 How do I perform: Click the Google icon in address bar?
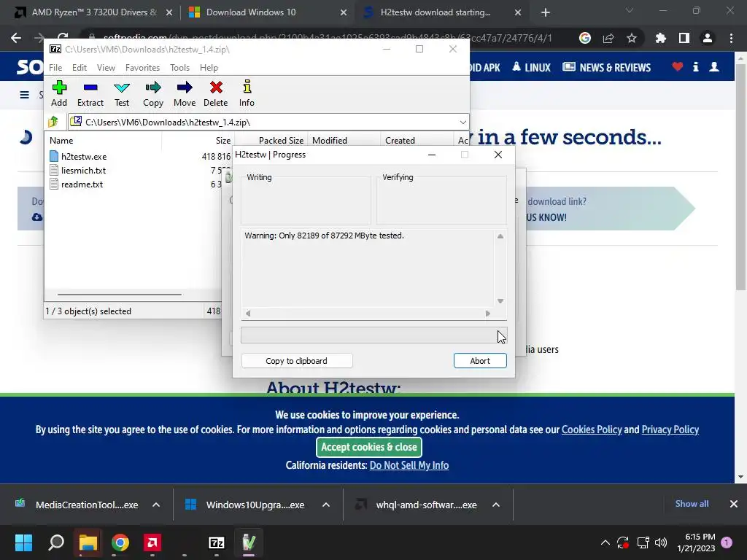pos(585,38)
